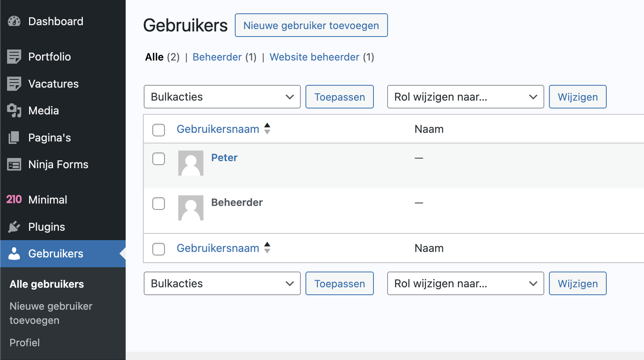Click the Pagina's pages icon
Viewport: 644px width, 360px height.
tap(14, 138)
